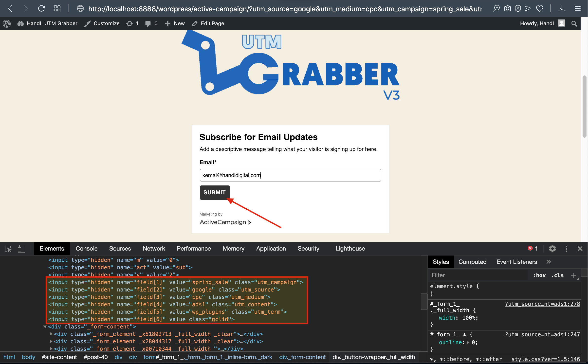Expand the _x51802713 form element div
The height and width of the screenshot is (364, 588).
(x=51, y=334)
